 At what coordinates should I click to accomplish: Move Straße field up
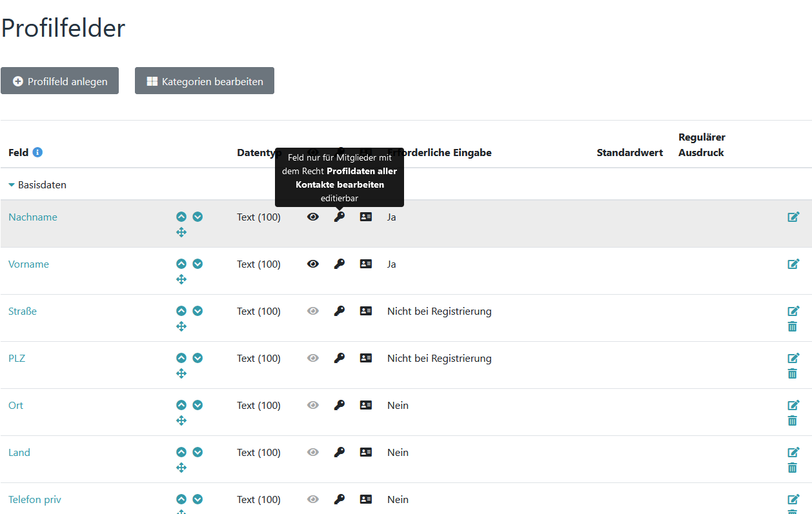tap(181, 311)
